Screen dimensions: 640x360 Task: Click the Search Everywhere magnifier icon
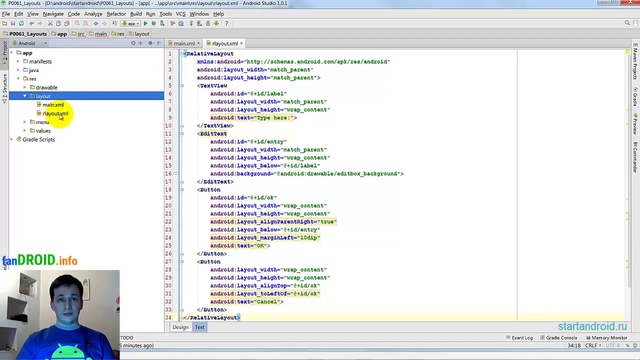627,23
